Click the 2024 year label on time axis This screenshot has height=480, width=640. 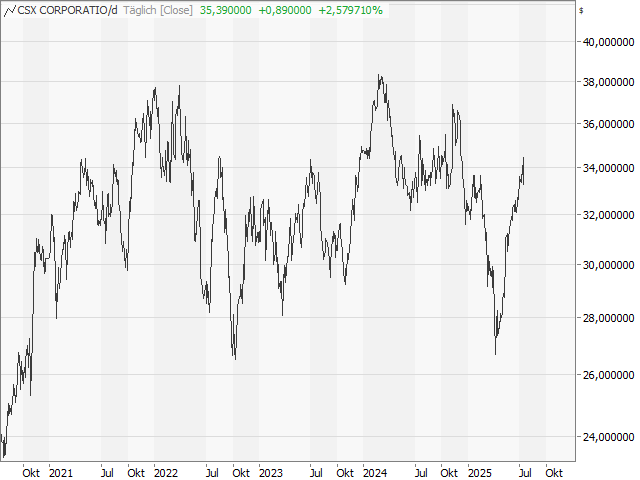375,473
